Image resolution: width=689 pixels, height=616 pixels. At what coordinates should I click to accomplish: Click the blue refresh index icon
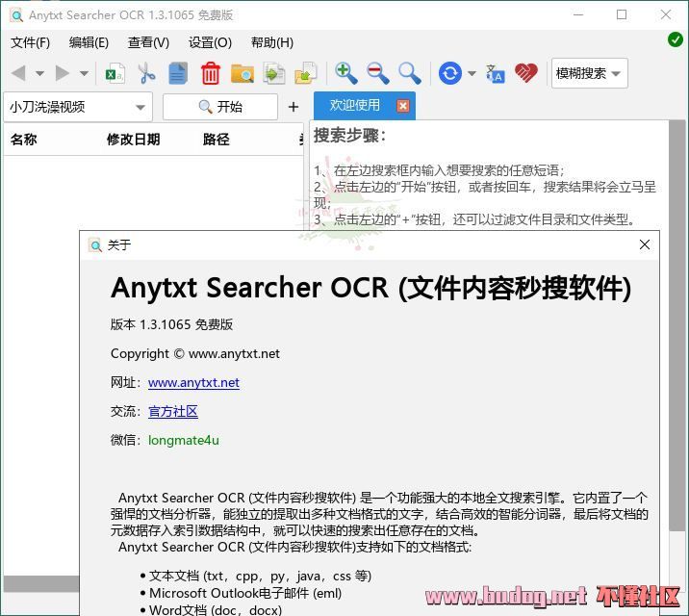[x=450, y=73]
